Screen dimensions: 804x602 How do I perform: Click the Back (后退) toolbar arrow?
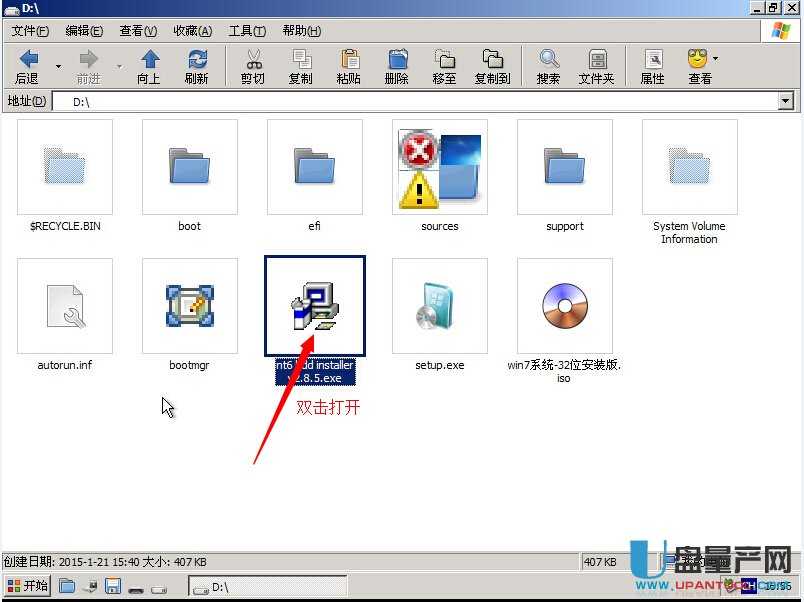pyautogui.click(x=28, y=60)
